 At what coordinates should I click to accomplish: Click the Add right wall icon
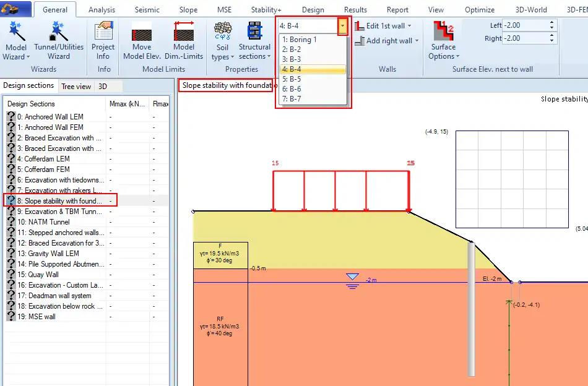pos(360,40)
